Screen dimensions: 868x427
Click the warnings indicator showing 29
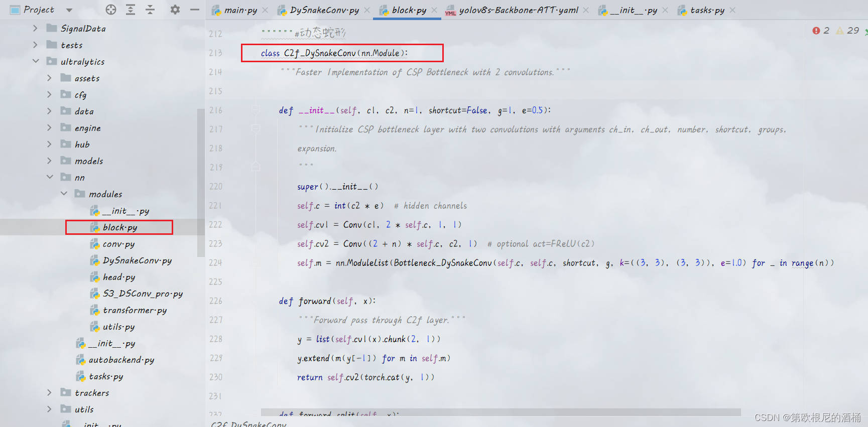(x=847, y=31)
